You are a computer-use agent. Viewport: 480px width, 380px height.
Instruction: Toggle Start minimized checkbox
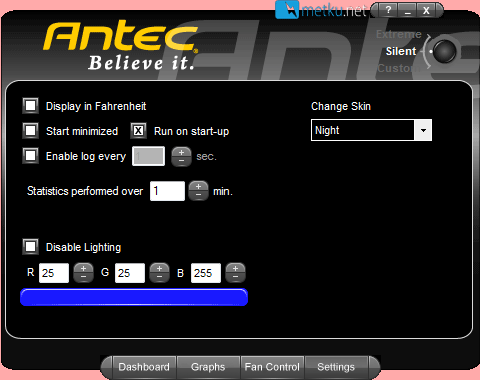[x=31, y=131]
